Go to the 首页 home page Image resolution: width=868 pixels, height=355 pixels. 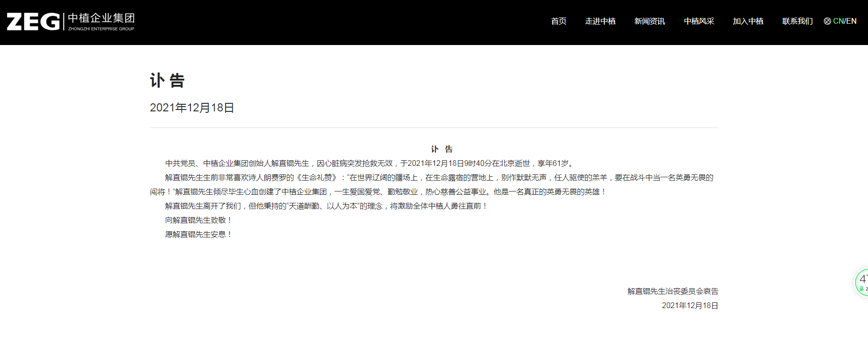pyautogui.click(x=559, y=21)
